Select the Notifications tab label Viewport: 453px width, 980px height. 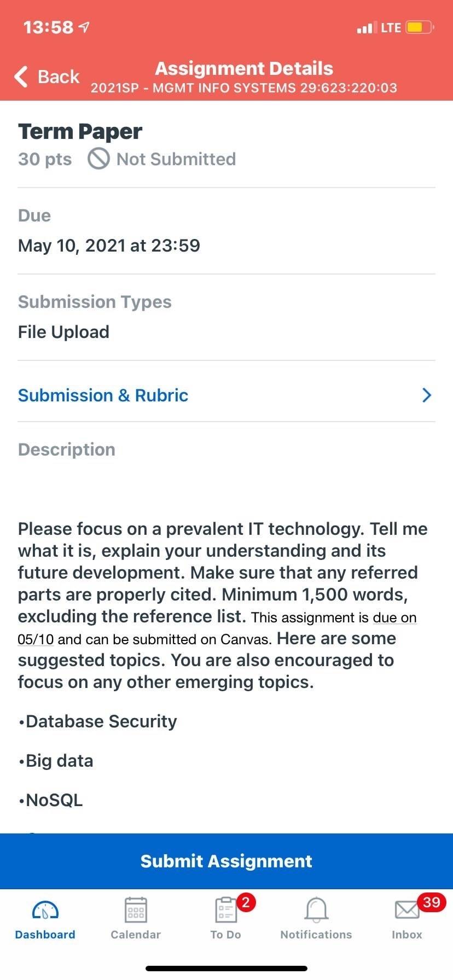[316, 935]
